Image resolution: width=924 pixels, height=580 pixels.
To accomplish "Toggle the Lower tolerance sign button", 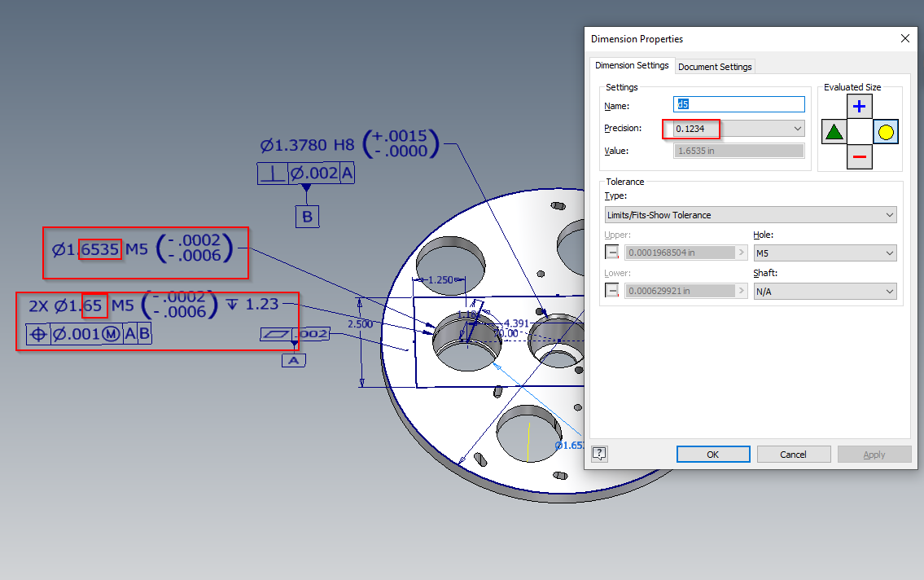I will tap(612, 291).
